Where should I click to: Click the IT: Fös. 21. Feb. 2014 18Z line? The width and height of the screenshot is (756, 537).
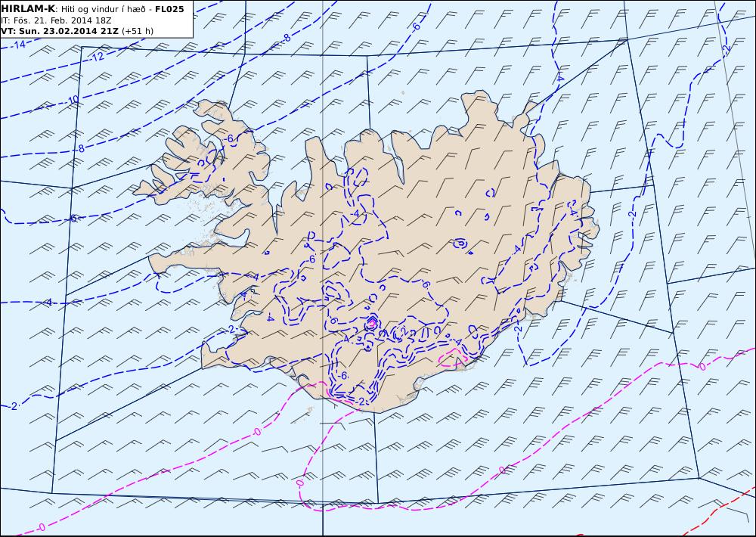pyautogui.click(x=57, y=20)
